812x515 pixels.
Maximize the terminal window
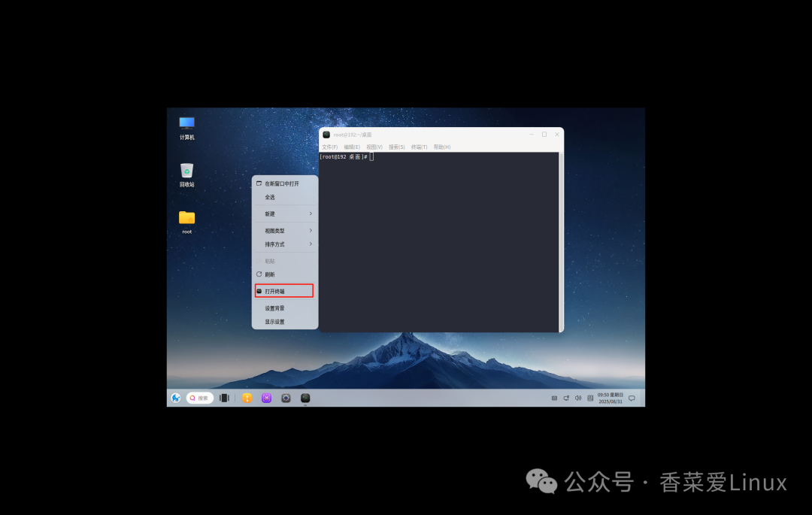tap(544, 134)
